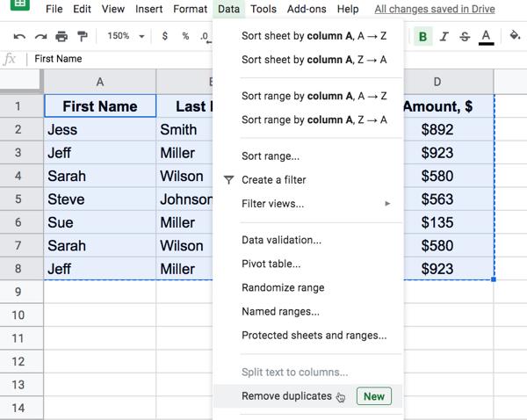The width and height of the screenshot is (527, 420).
Task: Open the text color picker
Action: click(486, 37)
